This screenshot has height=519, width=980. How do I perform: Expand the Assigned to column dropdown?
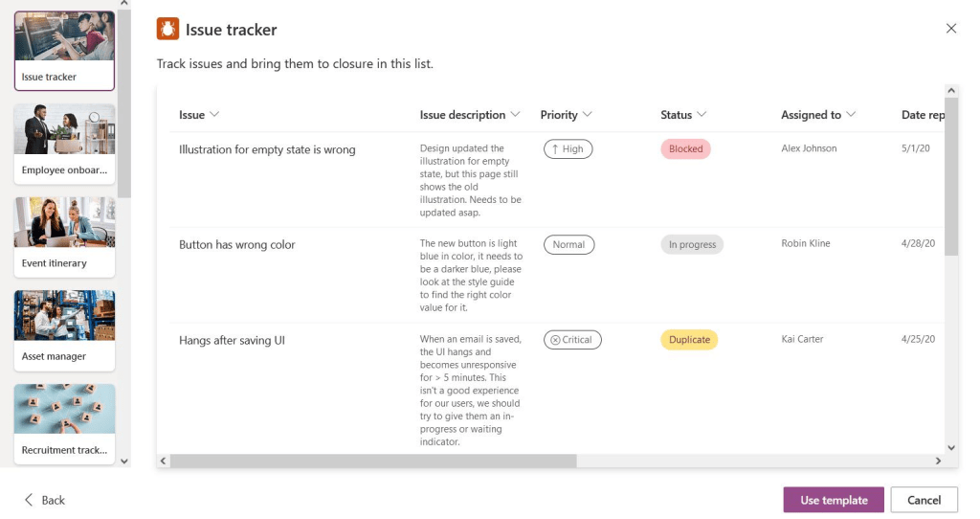pos(851,115)
